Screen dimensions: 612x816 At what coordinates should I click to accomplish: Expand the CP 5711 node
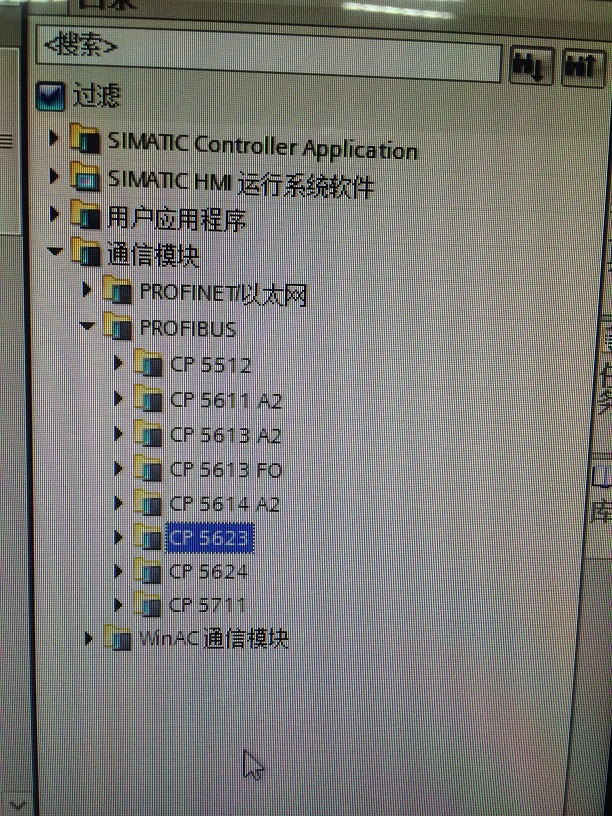coord(119,605)
